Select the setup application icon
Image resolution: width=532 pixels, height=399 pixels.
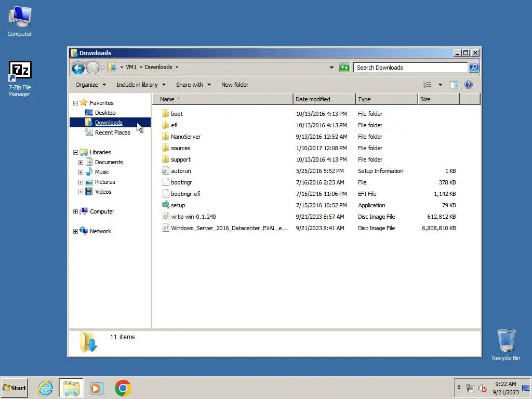(165, 205)
